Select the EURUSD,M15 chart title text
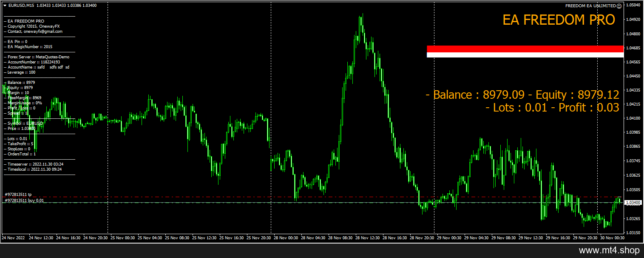The width and height of the screenshot is (644, 258). point(21,6)
